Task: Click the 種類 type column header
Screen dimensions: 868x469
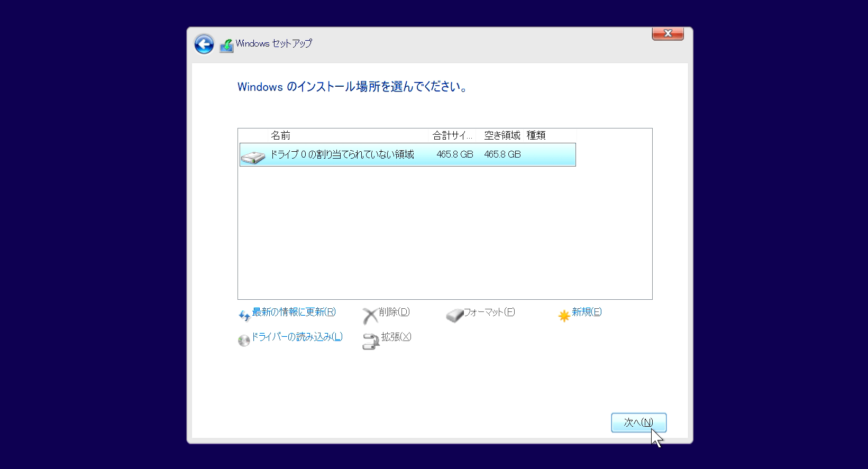Action: pos(536,135)
